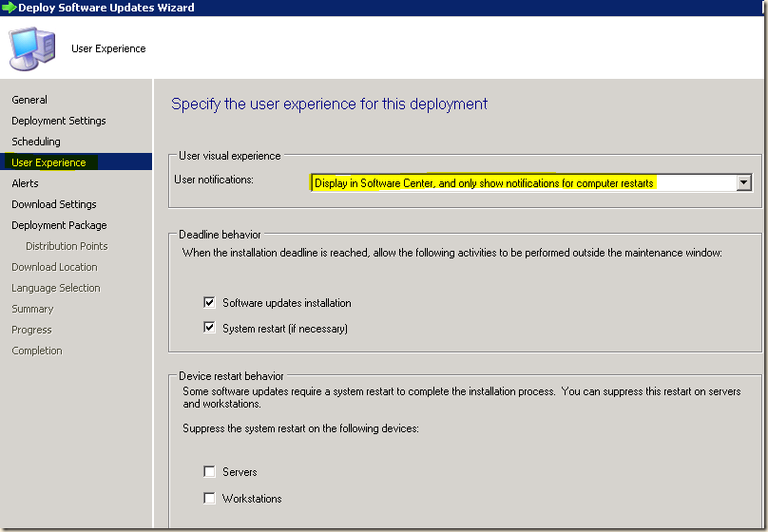Select User Experience in the sidebar

(76, 162)
